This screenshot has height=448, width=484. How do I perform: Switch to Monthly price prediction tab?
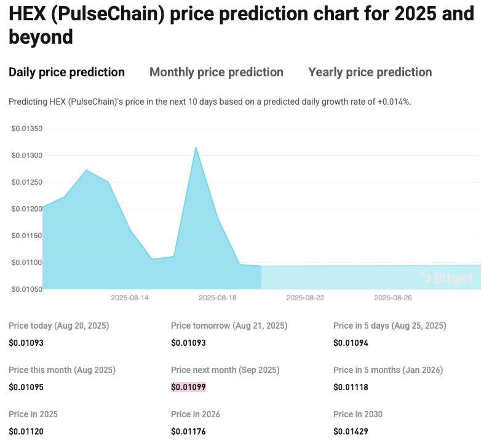point(216,72)
